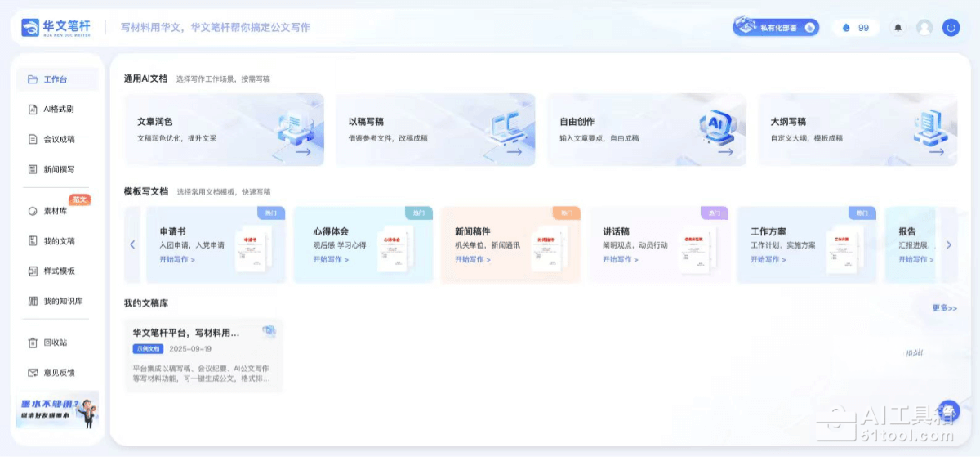Image resolution: width=980 pixels, height=457 pixels.
Task: Click 开始写作 under 新闻稿件
Action: (x=473, y=260)
